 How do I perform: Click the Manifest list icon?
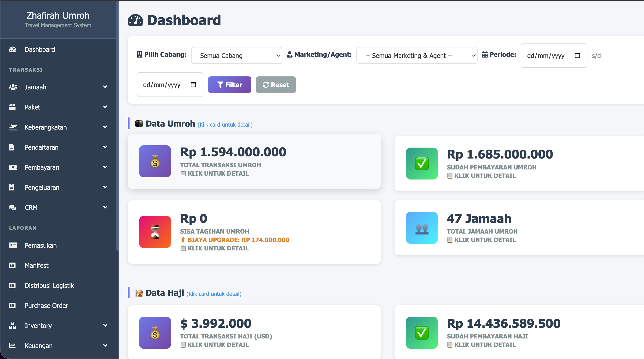12,265
